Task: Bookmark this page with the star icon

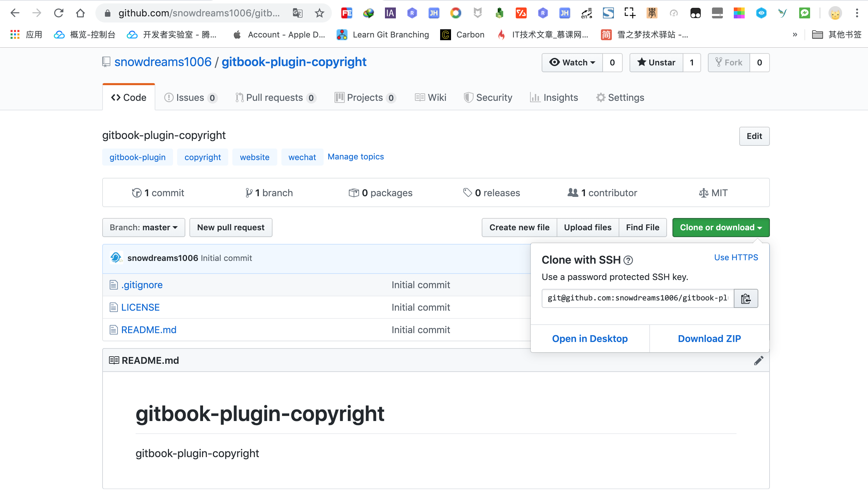Action: [x=319, y=13]
